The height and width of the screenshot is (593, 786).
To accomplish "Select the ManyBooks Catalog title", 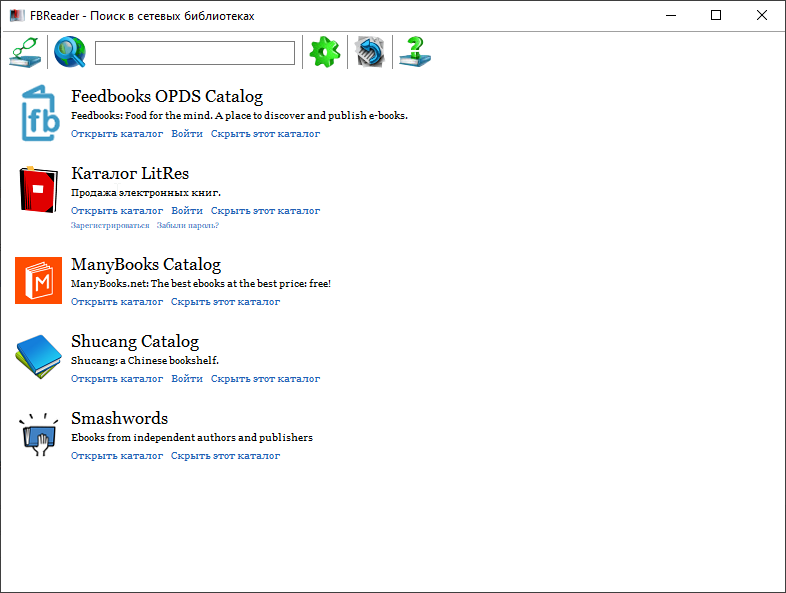I will click(x=146, y=264).
